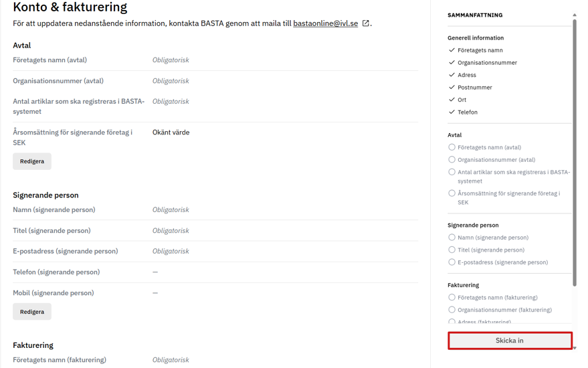
Task: Select the E-postadress (signerande person) summary circle
Action: click(x=452, y=262)
